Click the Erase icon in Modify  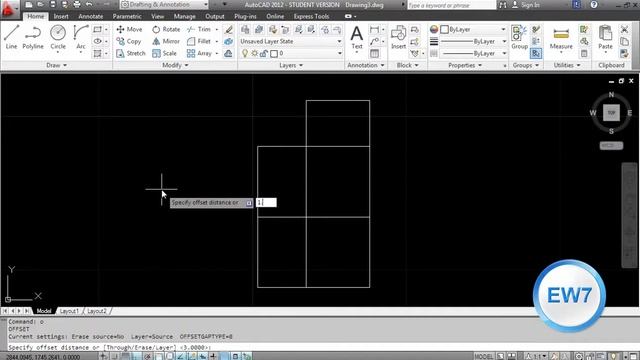pos(229,29)
